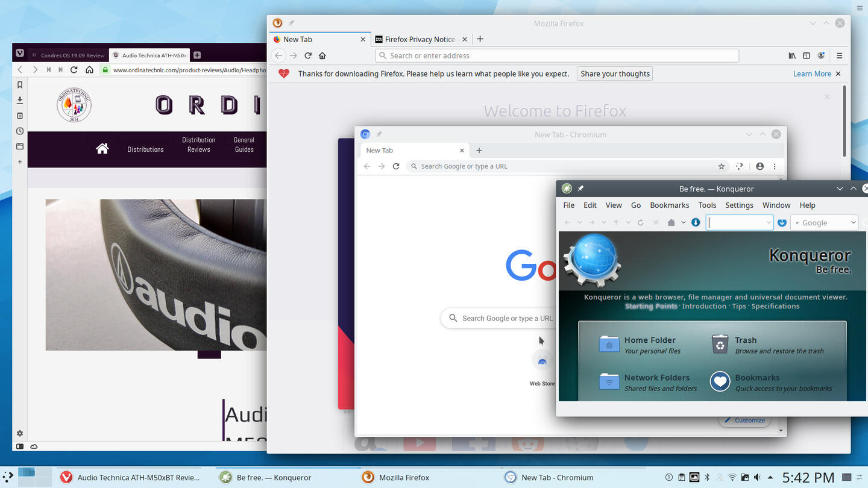Viewport: 868px width, 488px height.
Task: Open Firefox hamburger menu
Action: [839, 55]
